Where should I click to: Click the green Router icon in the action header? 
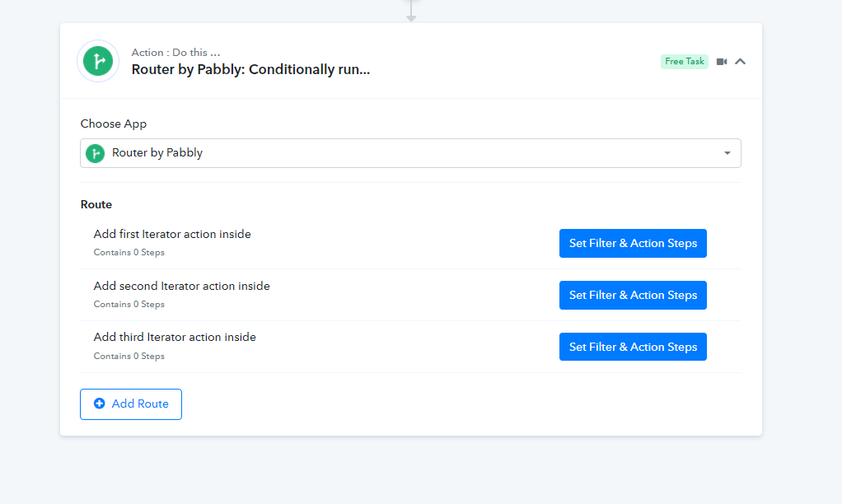pos(98,61)
